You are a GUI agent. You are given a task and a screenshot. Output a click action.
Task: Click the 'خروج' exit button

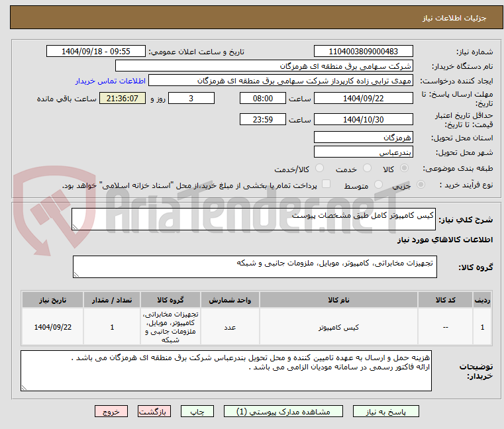point(111,411)
